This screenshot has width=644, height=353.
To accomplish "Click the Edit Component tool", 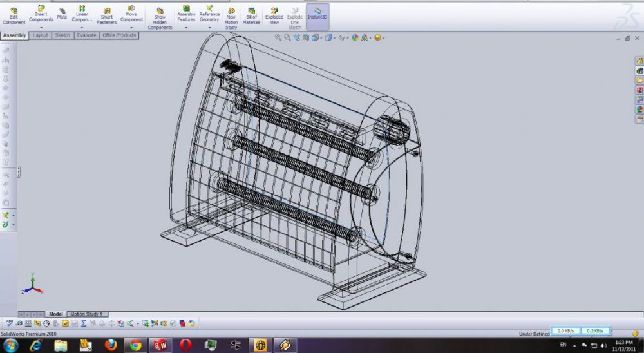I will 14,17.
